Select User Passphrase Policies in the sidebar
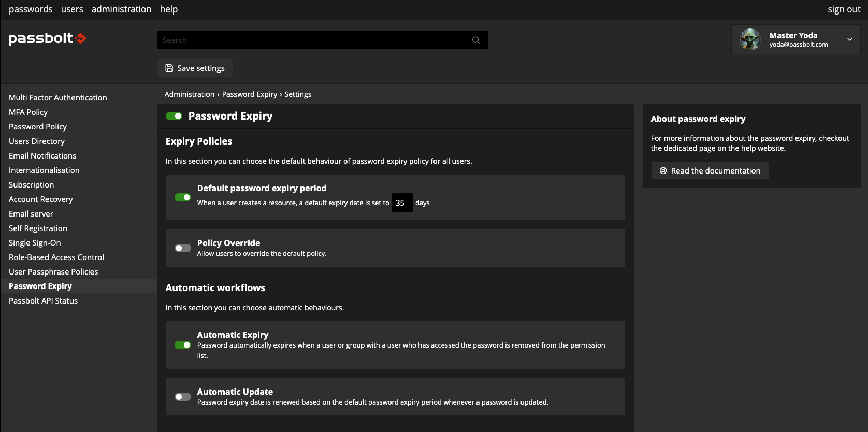Viewport: 868px width, 432px height. 53,271
